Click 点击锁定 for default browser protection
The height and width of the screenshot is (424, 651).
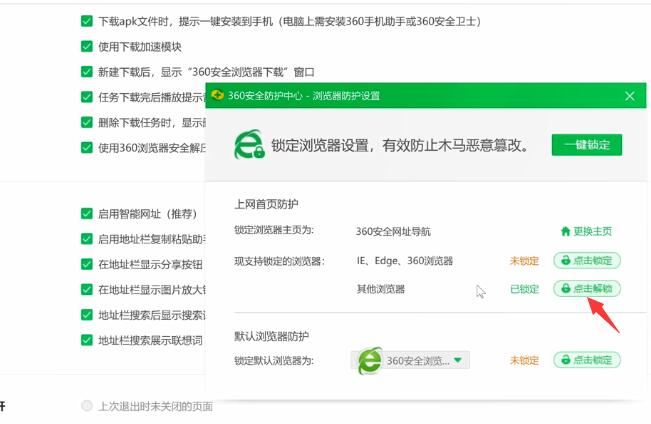[587, 360]
